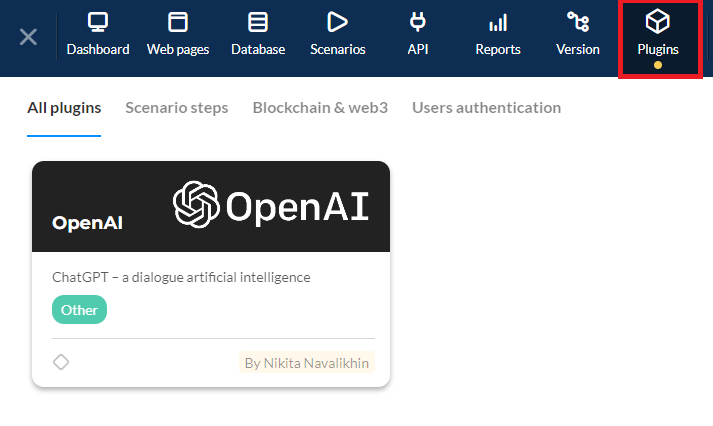The width and height of the screenshot is (713, 426).
Task: Select the Users authentication tab
Action: click(486, 107)
